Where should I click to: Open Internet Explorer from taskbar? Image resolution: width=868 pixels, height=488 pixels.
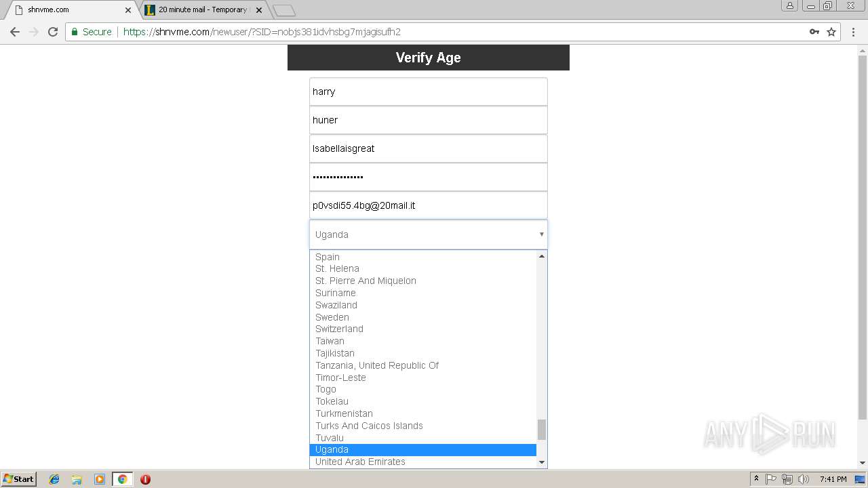(x=54, y=479)
